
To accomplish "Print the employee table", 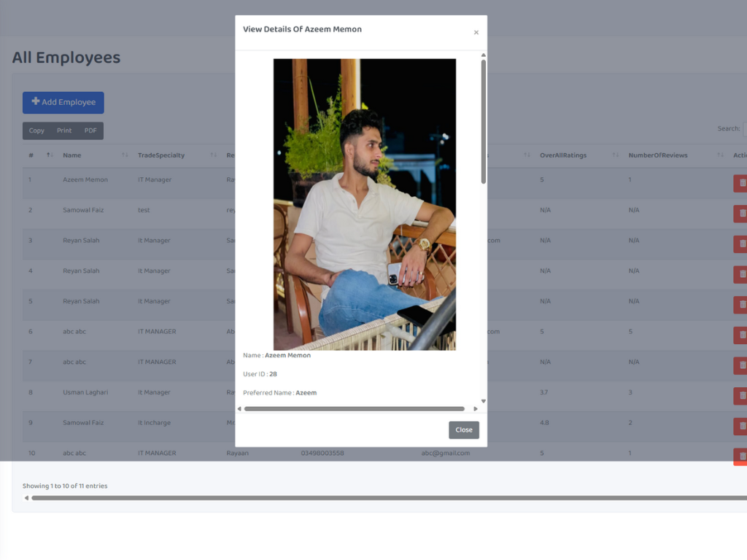I will (x=64, y=131).
